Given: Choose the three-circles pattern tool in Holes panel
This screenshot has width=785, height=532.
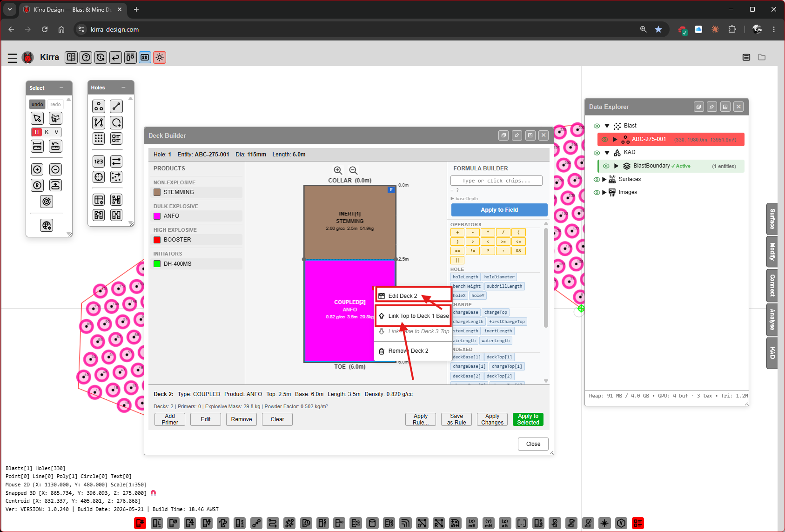Looking at the screenshot, I should (99, 107).
